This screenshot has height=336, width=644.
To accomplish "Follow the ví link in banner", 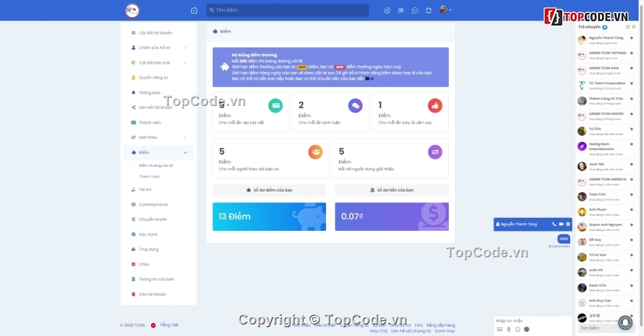I will 369,79.
